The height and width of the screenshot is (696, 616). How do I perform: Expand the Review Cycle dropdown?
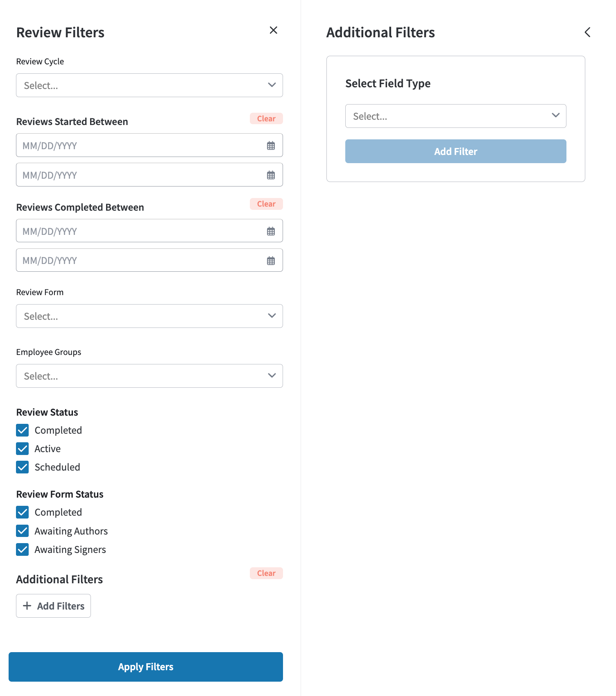click(x=149, y=85)
